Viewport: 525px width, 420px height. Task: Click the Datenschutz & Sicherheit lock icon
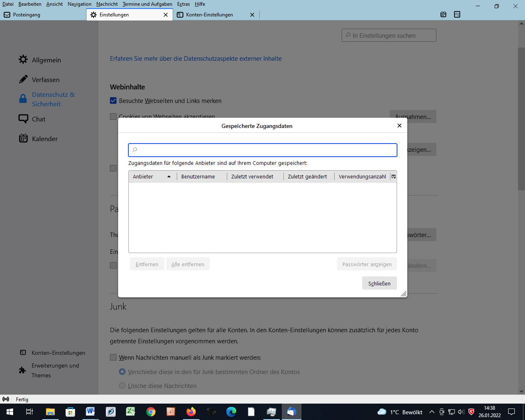(23, 99)
